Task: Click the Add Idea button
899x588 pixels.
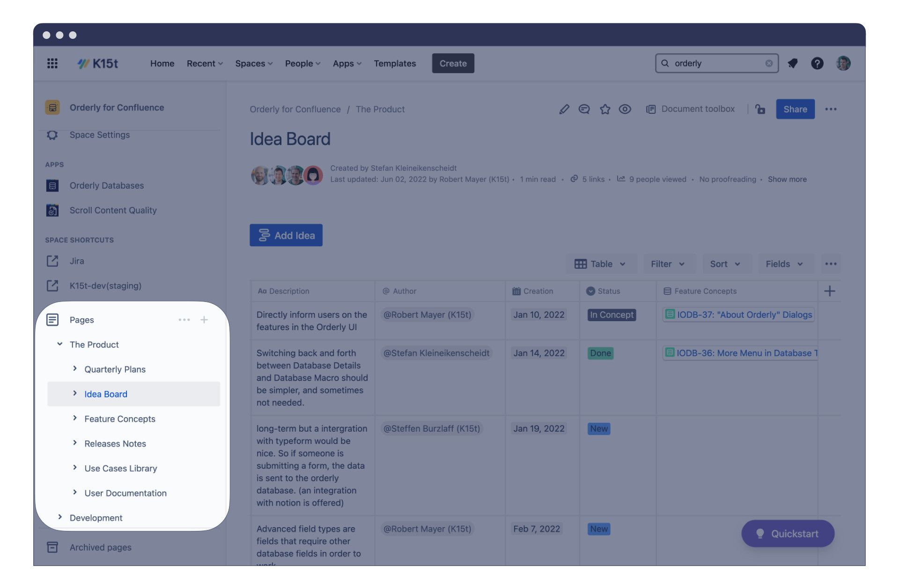Action: tap(286, 235)
